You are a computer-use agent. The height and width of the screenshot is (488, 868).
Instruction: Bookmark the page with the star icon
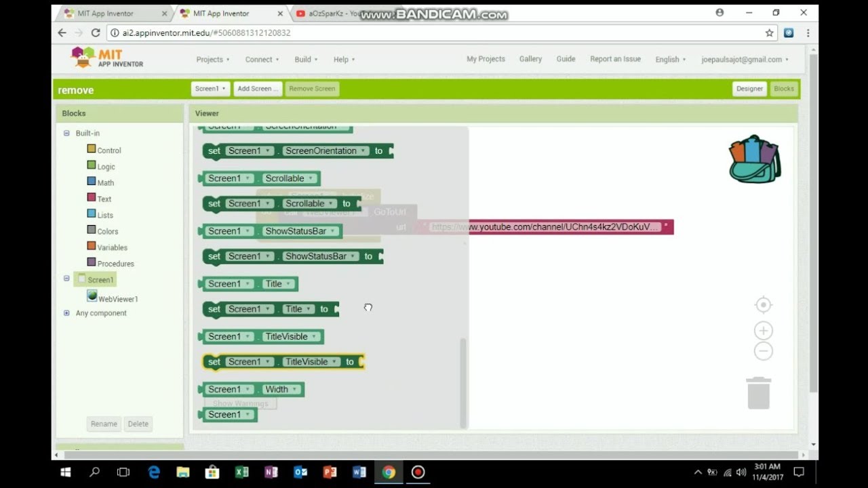769,33
